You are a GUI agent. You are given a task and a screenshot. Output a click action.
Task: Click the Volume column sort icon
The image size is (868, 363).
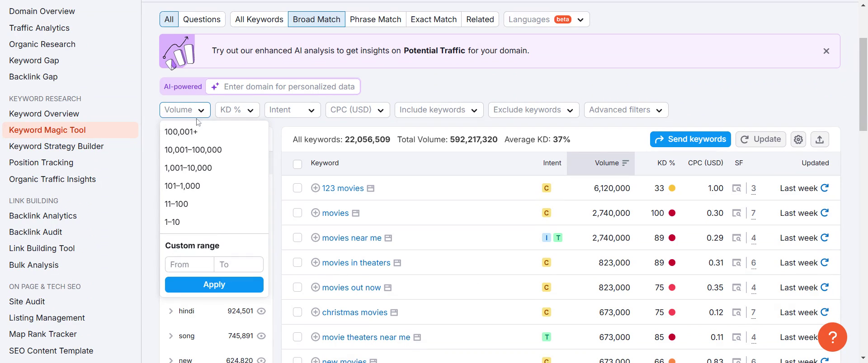pyautogui.click(x=625, y=163)
